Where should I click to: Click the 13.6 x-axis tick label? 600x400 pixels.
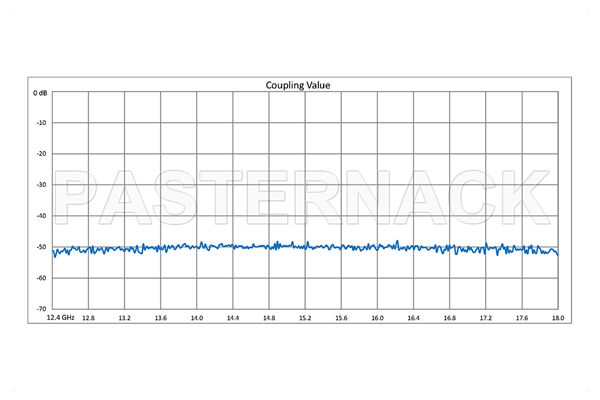[x=161, y=318]
